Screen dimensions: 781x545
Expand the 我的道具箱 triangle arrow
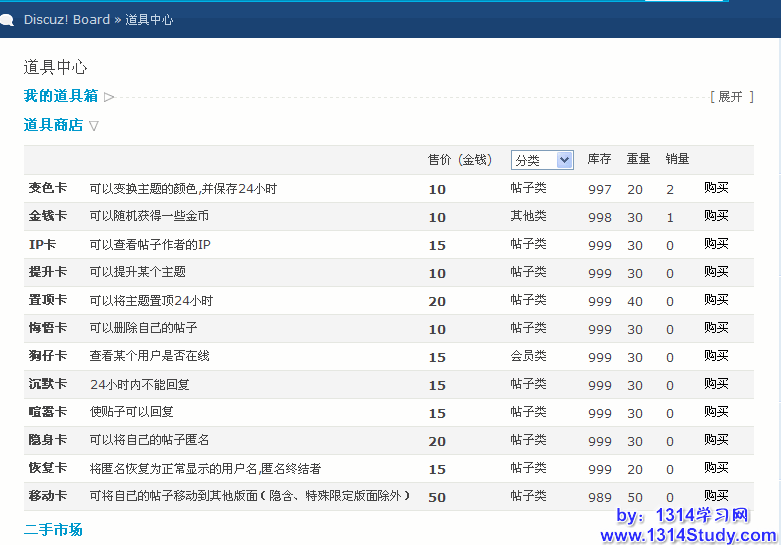click(x=109, y=97)
